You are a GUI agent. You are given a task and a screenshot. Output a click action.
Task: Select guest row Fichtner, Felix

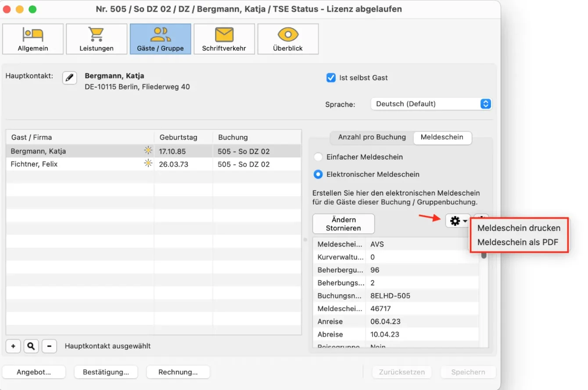coord(154,164)
